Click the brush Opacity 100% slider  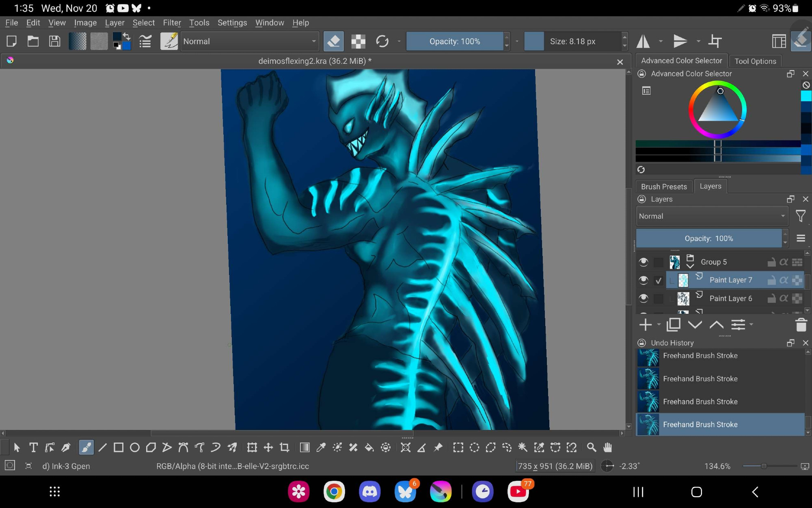click(455, 41)
